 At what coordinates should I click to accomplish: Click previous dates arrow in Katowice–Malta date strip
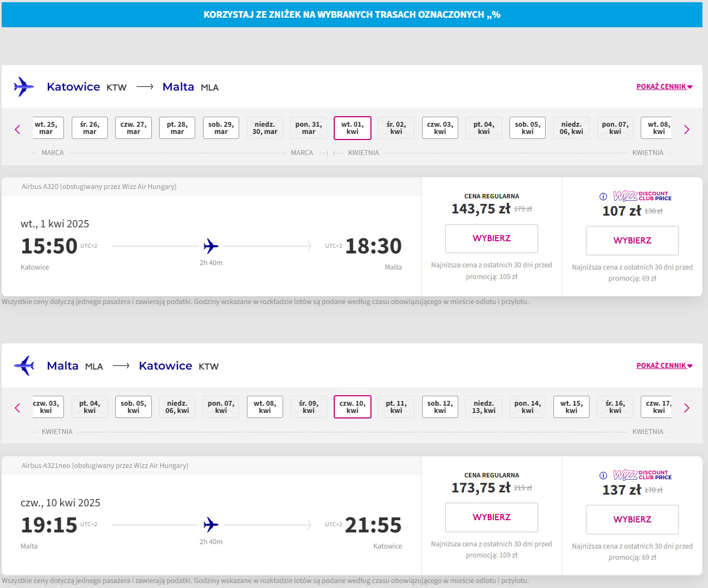point(17,129)
